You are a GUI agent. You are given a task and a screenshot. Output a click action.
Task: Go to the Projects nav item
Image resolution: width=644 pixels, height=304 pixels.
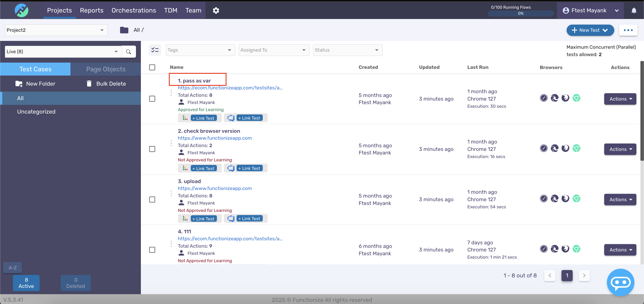pos(59,10)
